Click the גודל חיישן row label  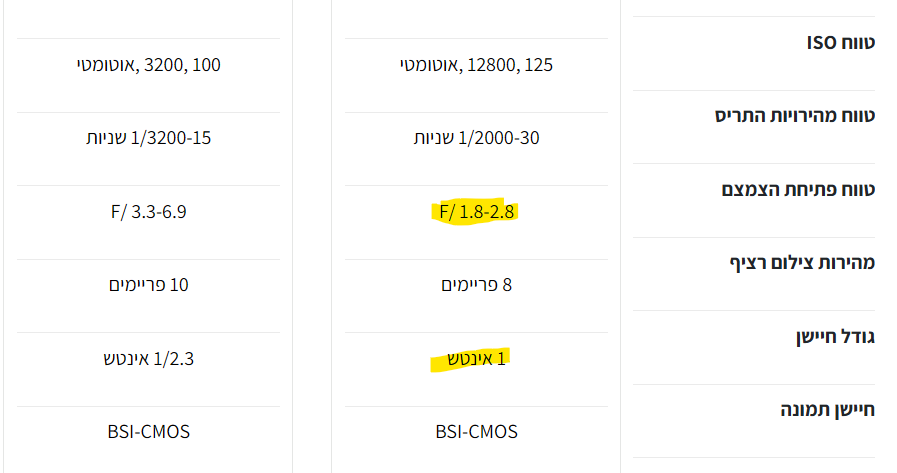pos(835,336)
